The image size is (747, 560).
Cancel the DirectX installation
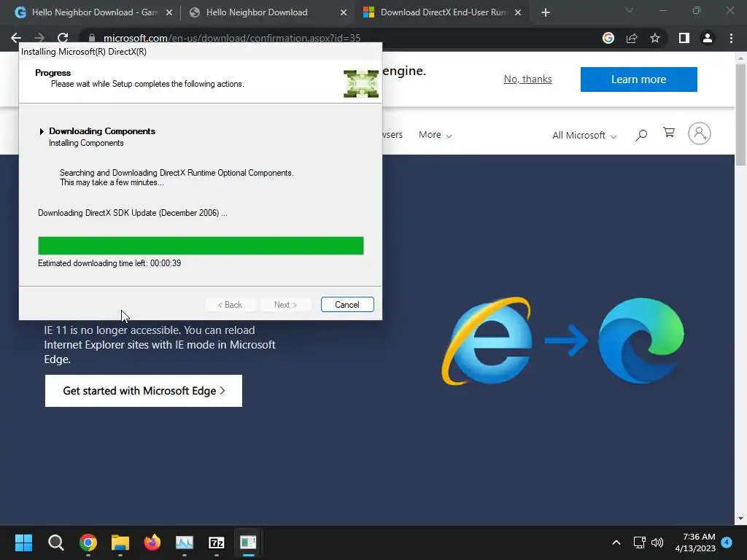(347, 305)
